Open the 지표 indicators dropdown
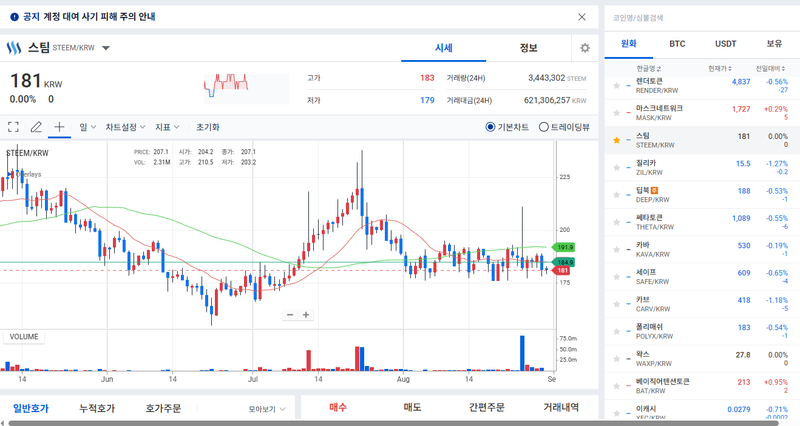This screenshot has height=426, width=800. coord(167,127)
